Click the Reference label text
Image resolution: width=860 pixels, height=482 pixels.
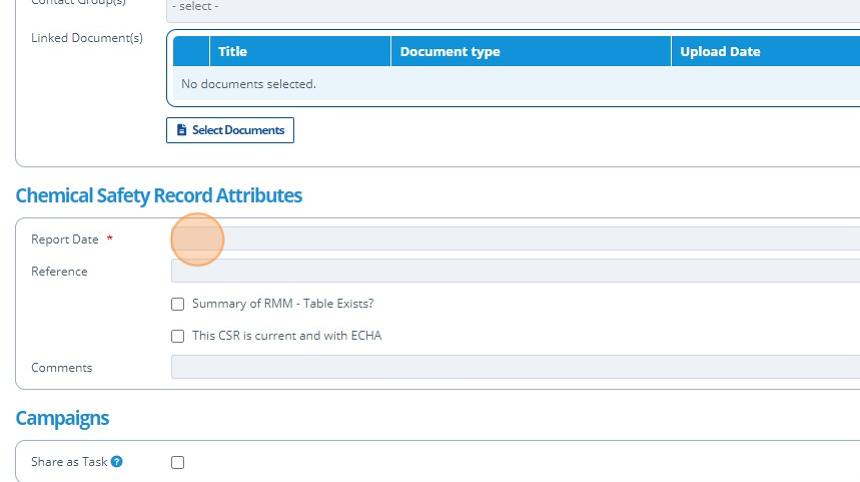[x=59, y=271]
